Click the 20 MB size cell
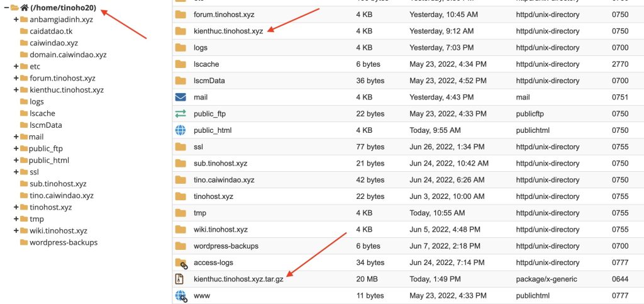 click(367, 279)
